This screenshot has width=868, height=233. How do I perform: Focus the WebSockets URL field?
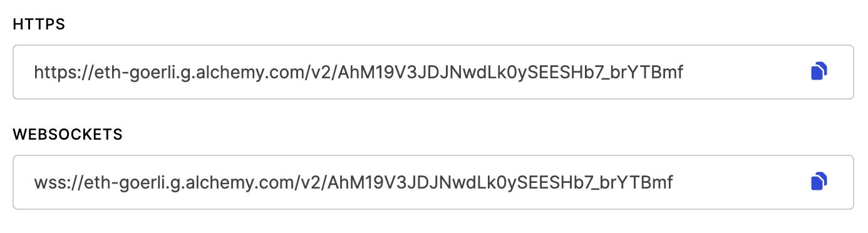(x=433, y=182)
